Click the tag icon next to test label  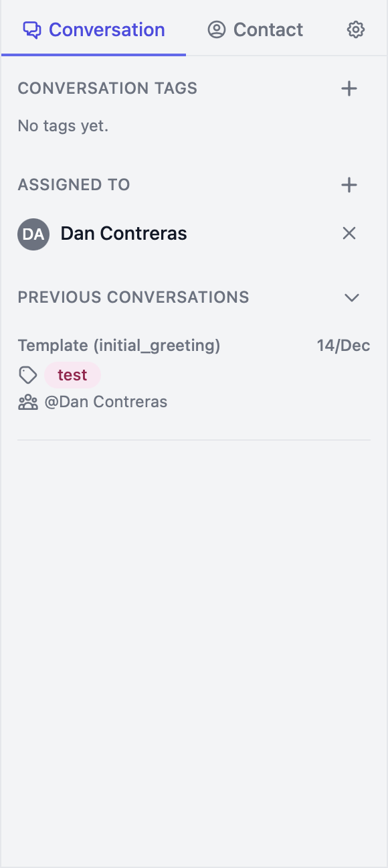coord(27,375)
